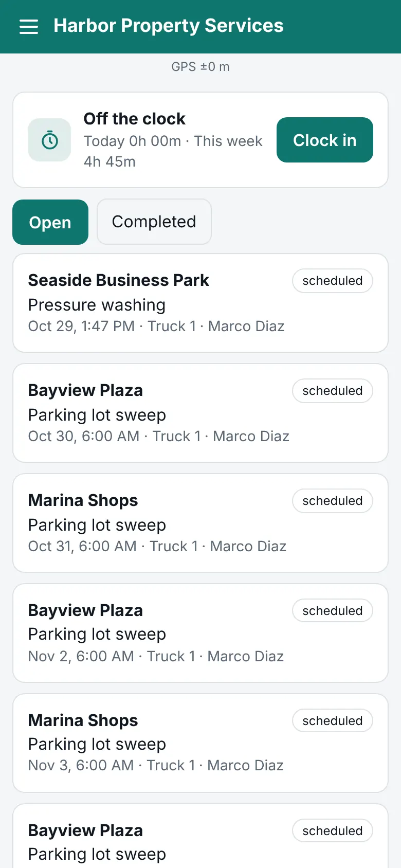This screenshot has width=401, height=868.
Task: Tap the Today and This week hours summary
Action: pyautogui.click(x=173, y=151)
